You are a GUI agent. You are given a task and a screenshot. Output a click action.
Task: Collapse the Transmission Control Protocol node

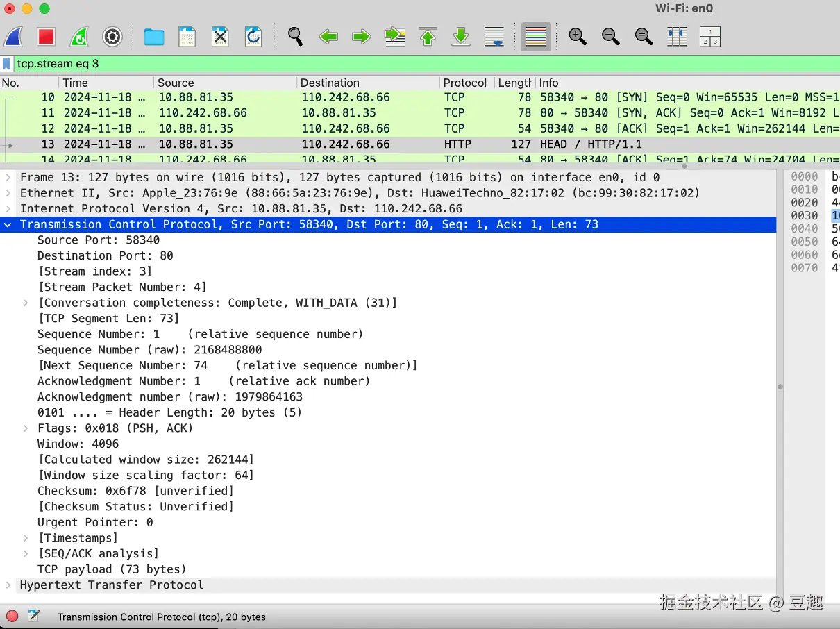8,224
